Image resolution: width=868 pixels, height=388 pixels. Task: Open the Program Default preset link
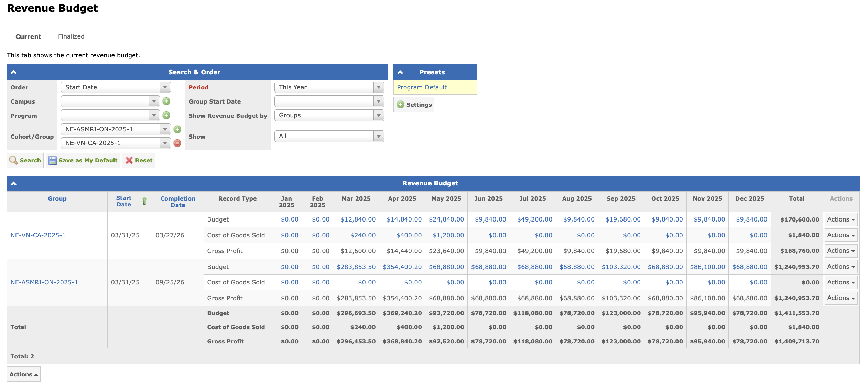click(422, 87)
